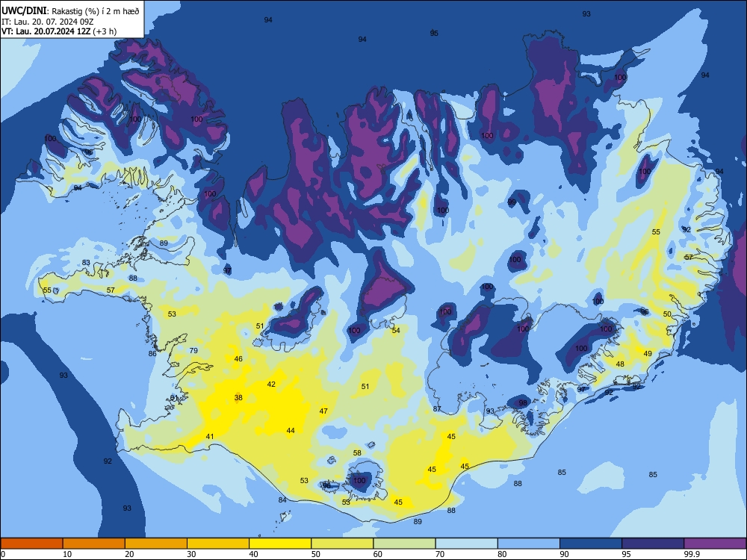
Task: Click the humidity value 79 on the map
Action: [193, 350]
